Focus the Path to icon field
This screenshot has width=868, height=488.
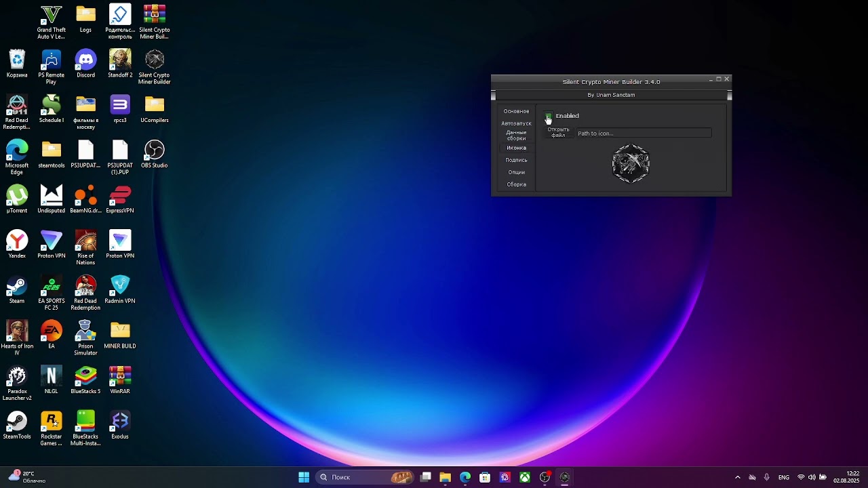tap(643, 134)
